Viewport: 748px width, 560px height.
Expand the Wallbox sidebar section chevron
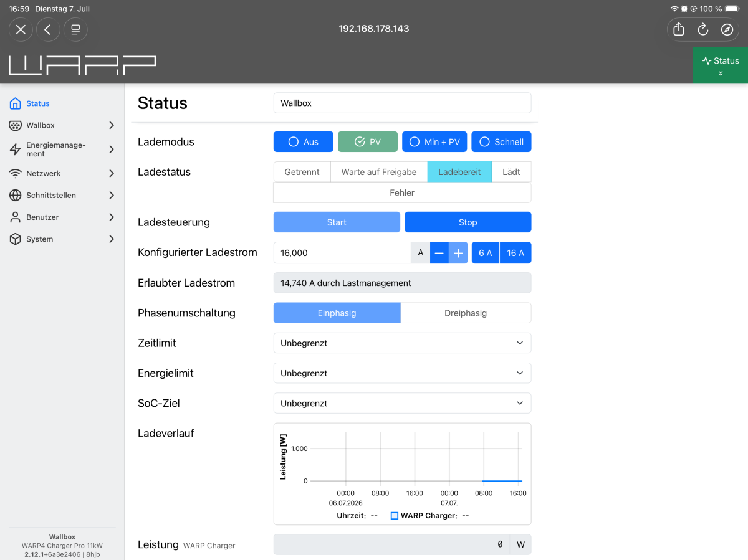point(112,125)
